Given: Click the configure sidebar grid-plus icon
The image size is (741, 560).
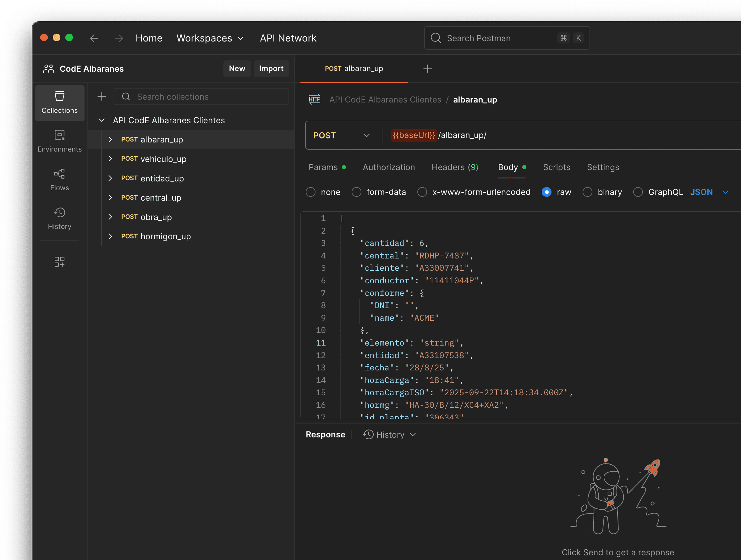Looking at the screenshot, I should pyautogui.click(x=59, y=262).
